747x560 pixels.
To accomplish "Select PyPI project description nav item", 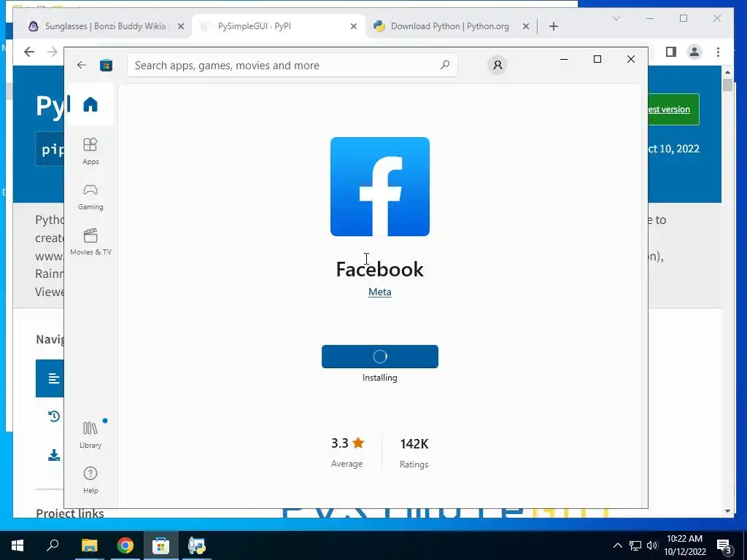I will (50, 378).
